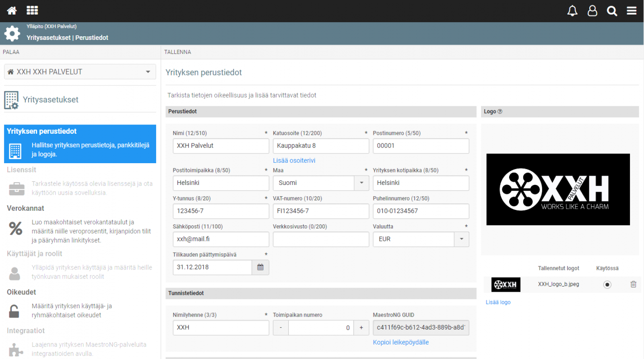The width and height of the screenshot is (644, 359).
Task: Click the Verkkosivusto input field
Action: coord(321,239)
